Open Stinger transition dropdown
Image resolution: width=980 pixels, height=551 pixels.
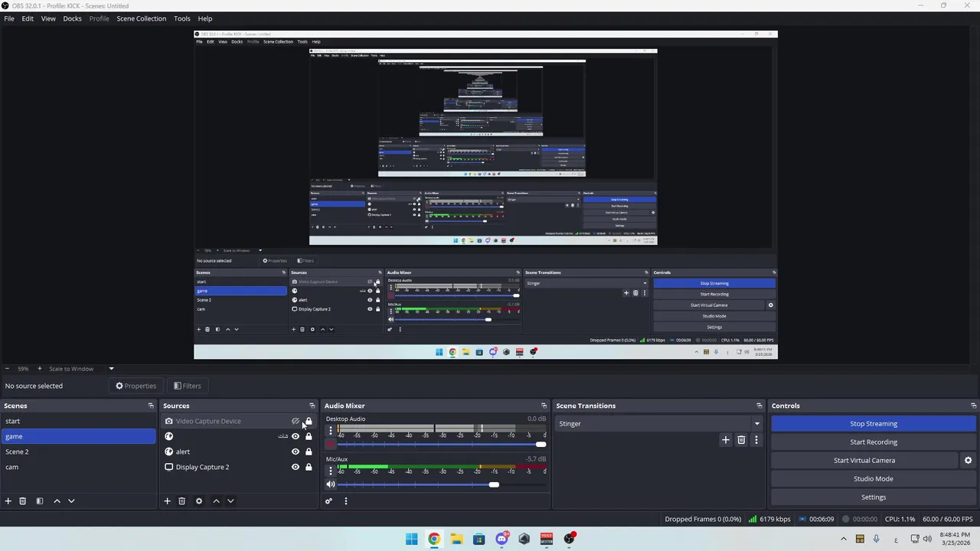coord(659,423)
